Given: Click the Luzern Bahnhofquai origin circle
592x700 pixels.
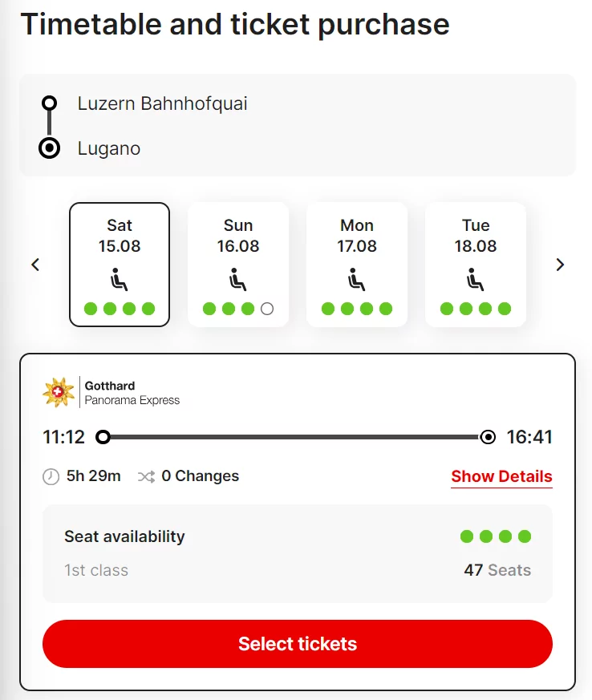Looking at the screenshot, I should point(50,103).
